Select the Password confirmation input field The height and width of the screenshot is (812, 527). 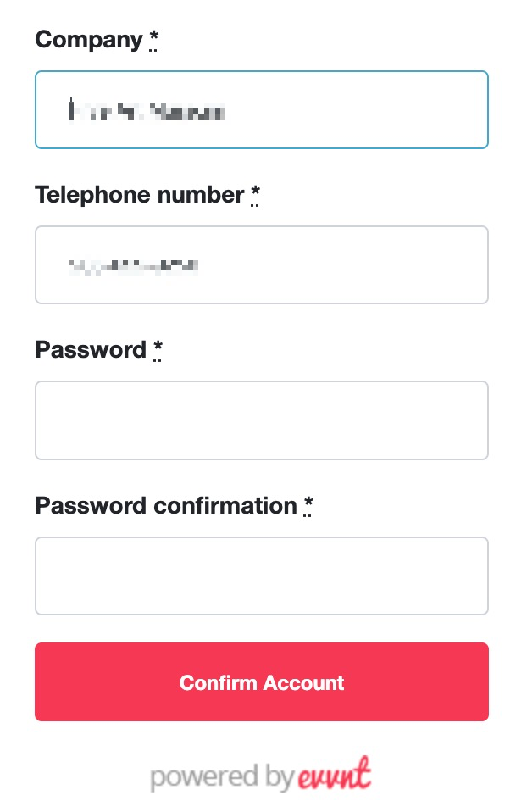coord(262,576)
